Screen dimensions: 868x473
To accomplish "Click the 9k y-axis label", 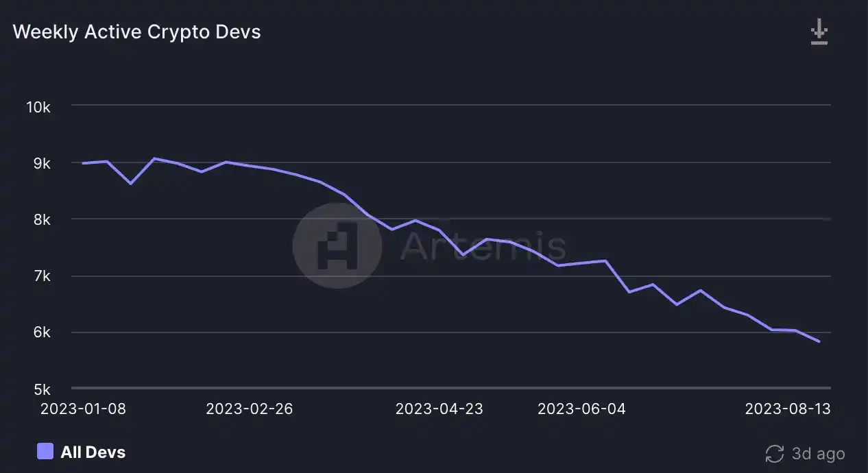I will [41, 164].
